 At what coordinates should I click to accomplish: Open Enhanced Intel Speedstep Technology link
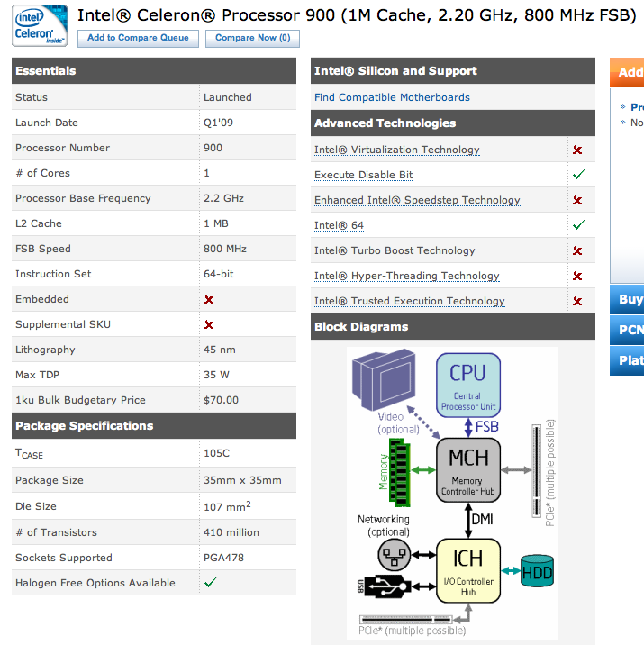[417, 200]
